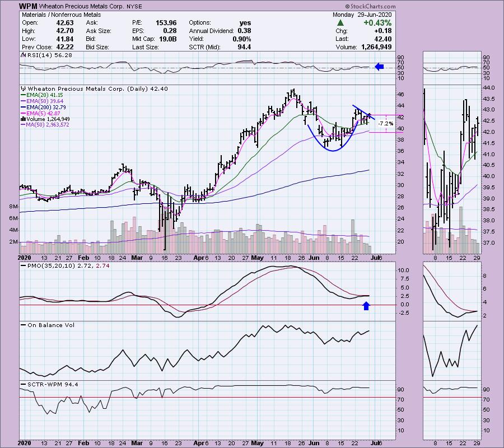Click the Annual Dividend value 0.38
The width and height of the screenshot is (504, 448).
pos(244,31)
